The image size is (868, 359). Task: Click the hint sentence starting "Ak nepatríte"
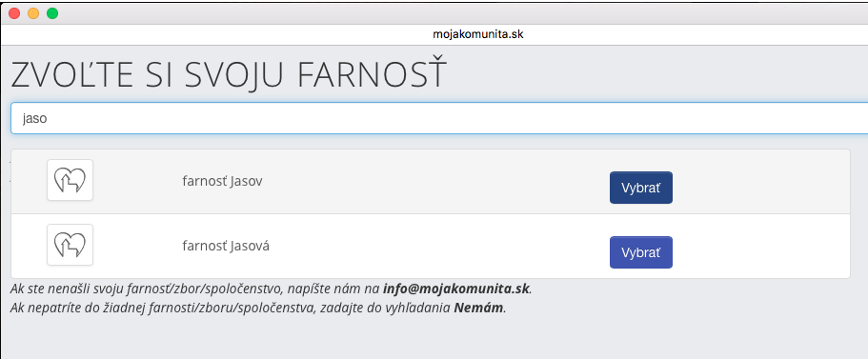(258, 308)
